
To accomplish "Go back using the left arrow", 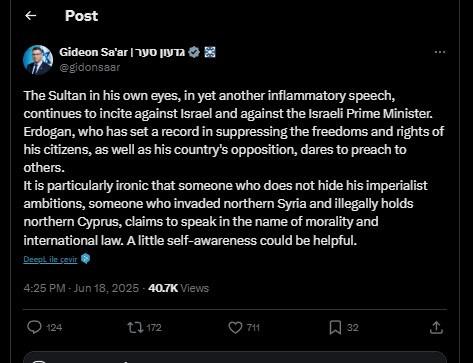I will (31, 15).
